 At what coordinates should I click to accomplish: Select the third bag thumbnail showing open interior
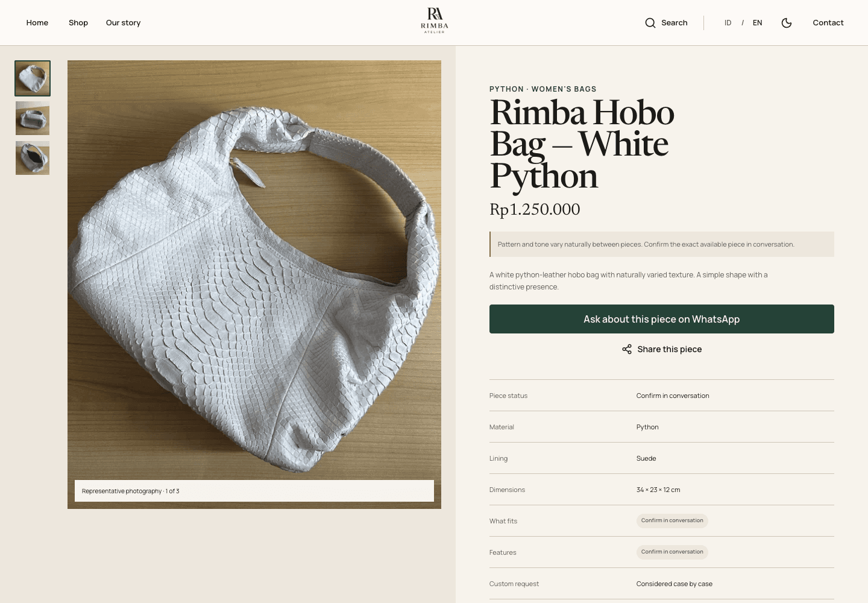33,158
